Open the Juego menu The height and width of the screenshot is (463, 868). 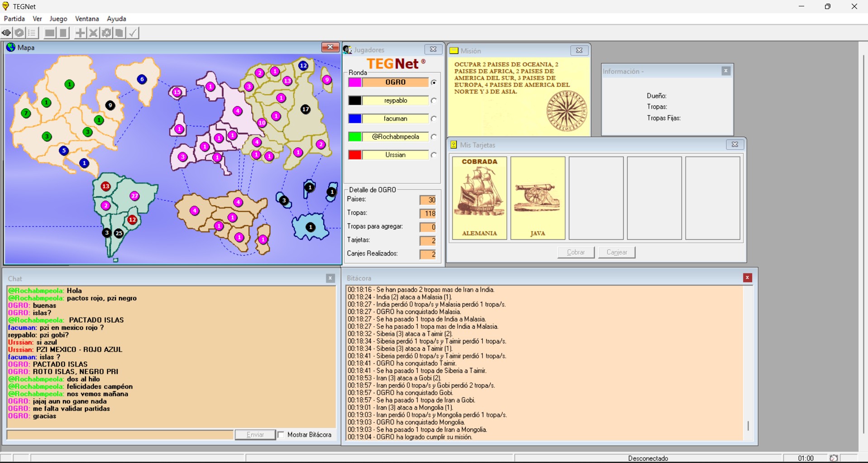click(x=58, y=19)
